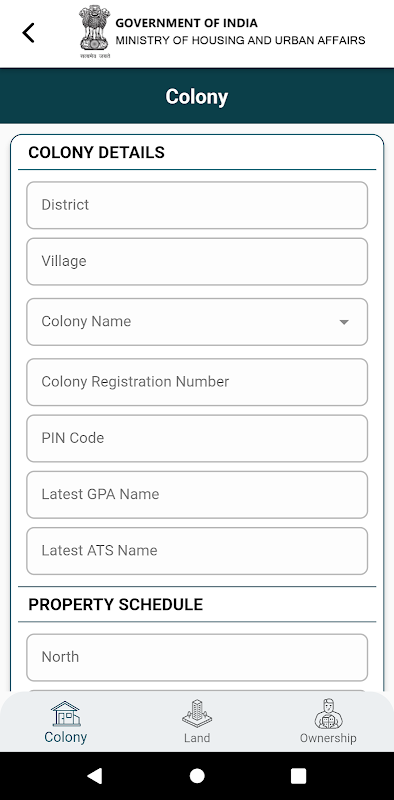
Task: Focus the District input field
Action: click(x=197, y=205)
